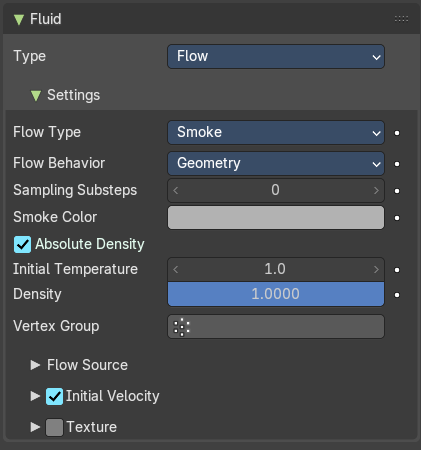Click the Fluid panel drag grip dots
Screen dimensions: 421x450
coord(401,19)
